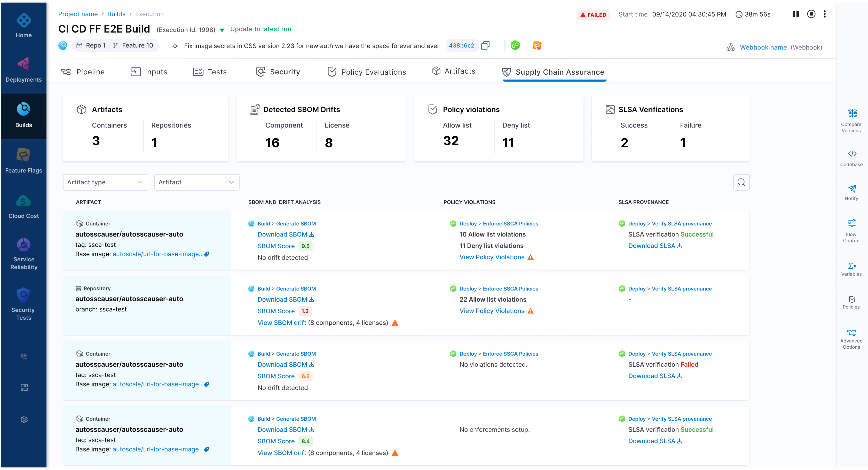Screen dimensions: 868x470
Task: Click the Deployments sidebar icon
Action: [23, 64]
